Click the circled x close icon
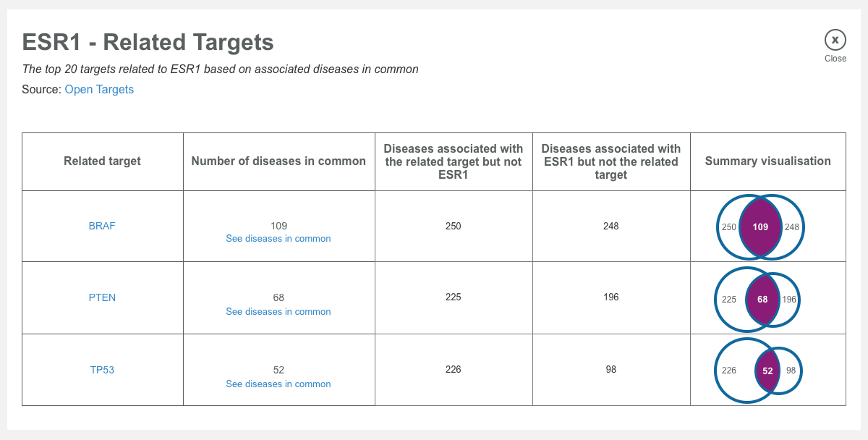The width and height of the screenshot is (868, 440). (x=835, y=41)
